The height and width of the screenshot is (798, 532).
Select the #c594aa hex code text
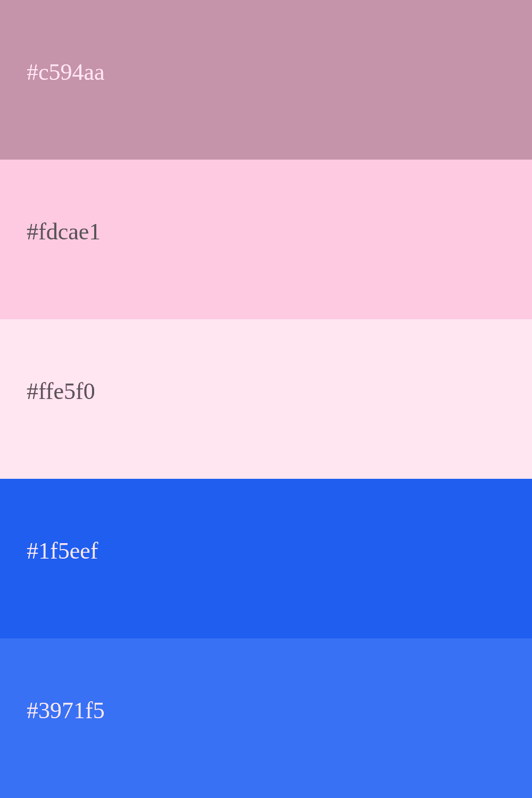click(x=65, y=72)
